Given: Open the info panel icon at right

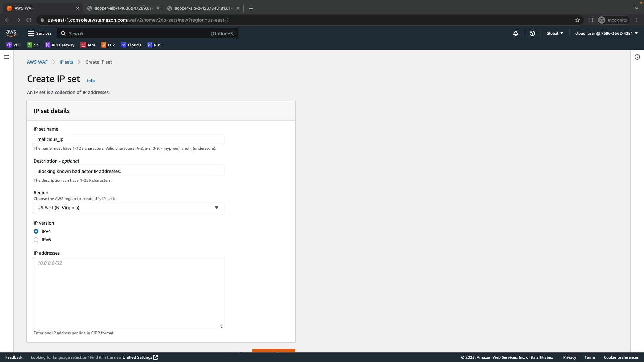Looking at the screenshot, I should (x=637, y=57).
